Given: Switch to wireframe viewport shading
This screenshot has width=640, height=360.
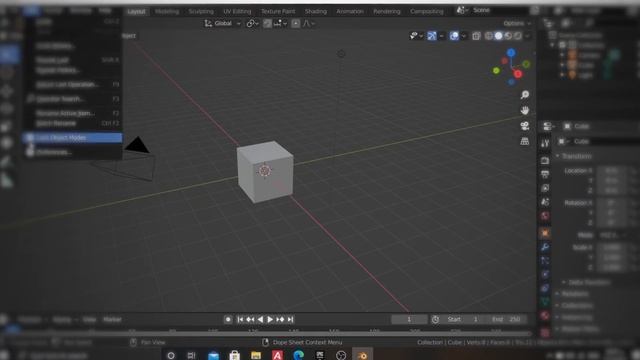Looking at the screenshot, I should [489, 36].
